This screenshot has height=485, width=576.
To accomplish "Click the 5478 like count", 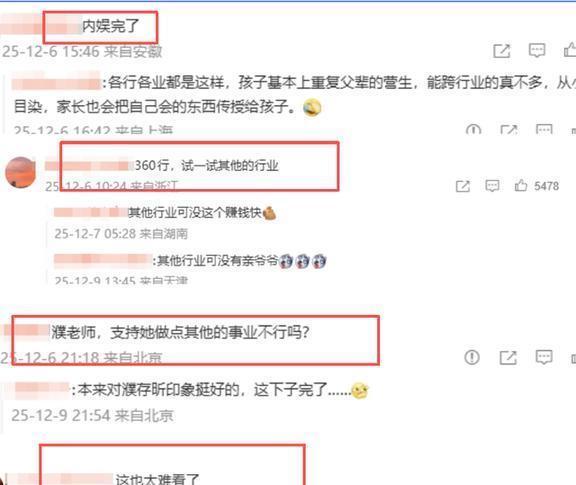I will tap(547, 186).
